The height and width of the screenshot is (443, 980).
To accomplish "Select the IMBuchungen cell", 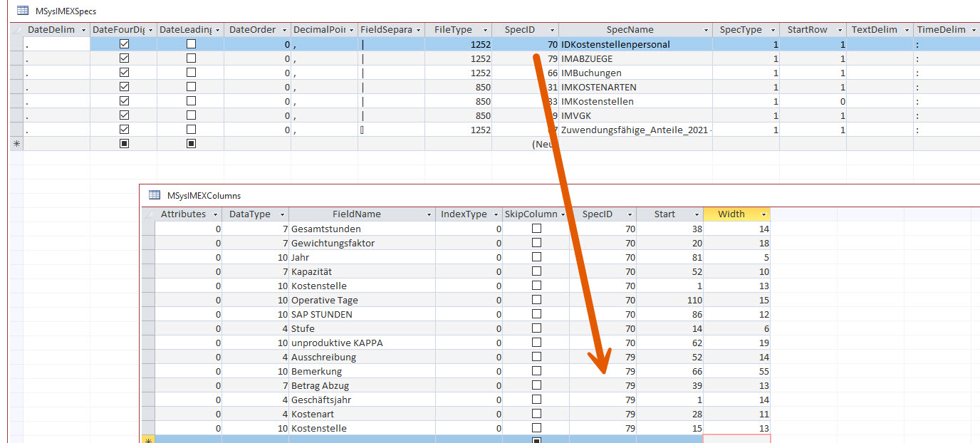I will [x=635, y=73].
